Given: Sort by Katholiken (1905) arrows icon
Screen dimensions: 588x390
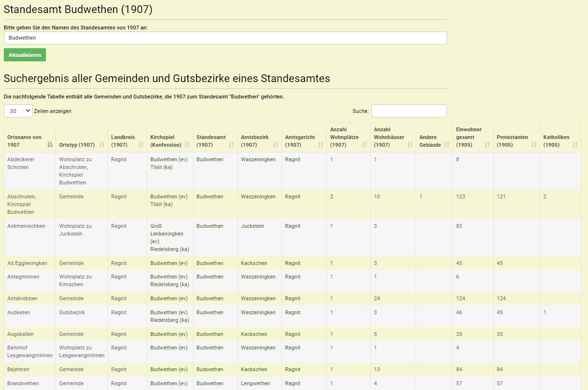Looking at the screenshot, I should coord(574,145).
